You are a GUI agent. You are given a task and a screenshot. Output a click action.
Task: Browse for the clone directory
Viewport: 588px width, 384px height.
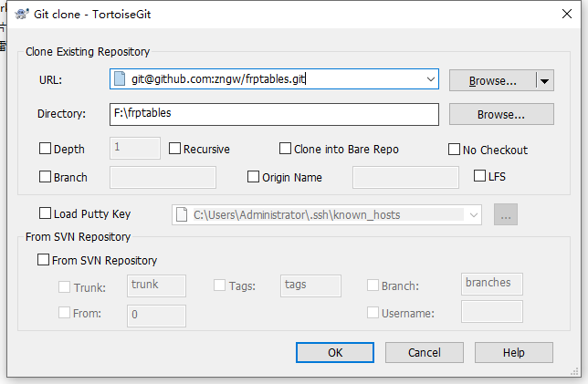[501, 114]
